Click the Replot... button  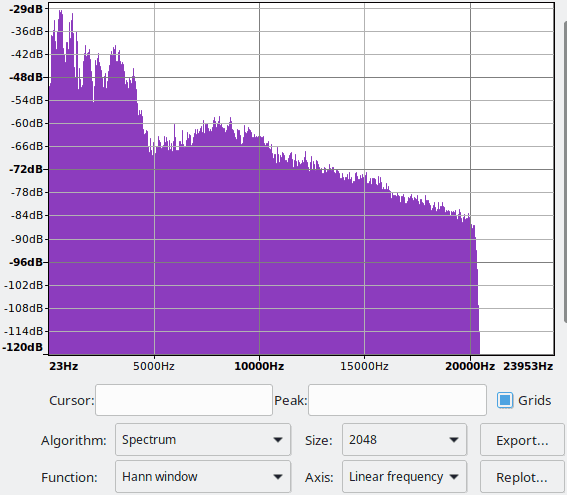tap(522, 477)
